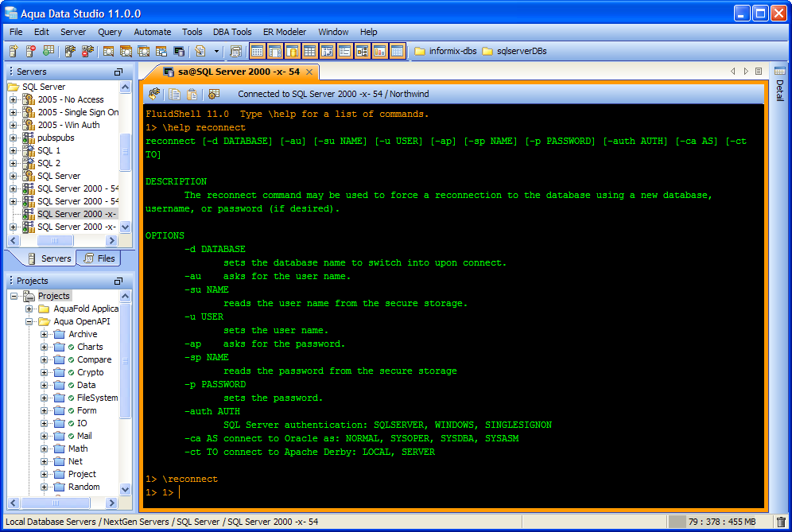
Task: Click the Register Server icon at toolbar start
Action: click(x=14, y=51)
